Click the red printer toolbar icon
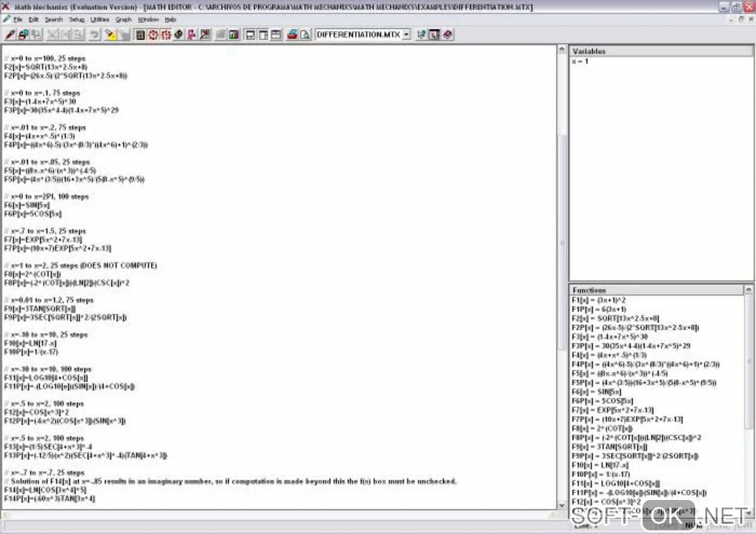 coord(292,35)
